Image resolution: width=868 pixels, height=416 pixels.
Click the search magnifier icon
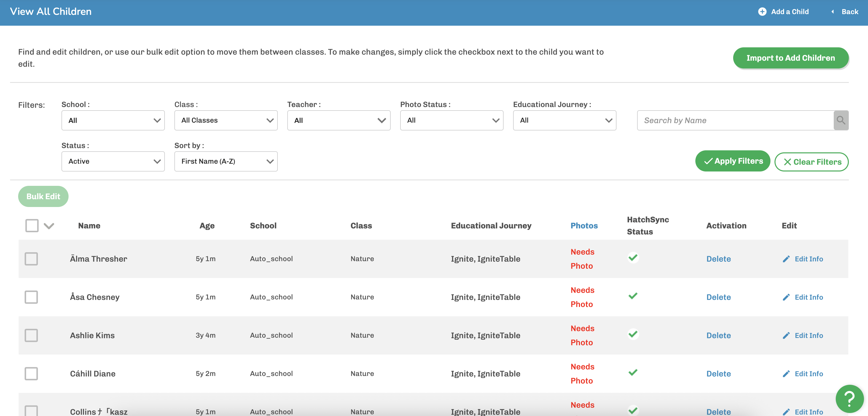(841, 120)
